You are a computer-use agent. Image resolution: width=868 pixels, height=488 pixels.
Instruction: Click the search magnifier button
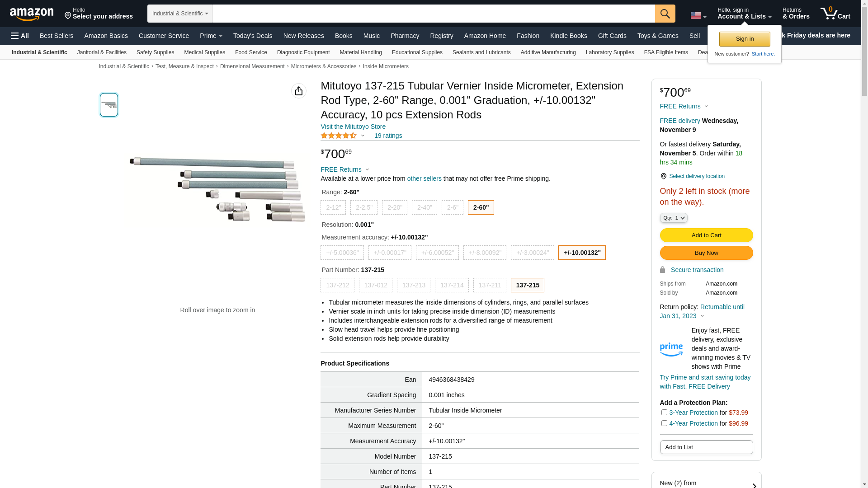[x=665, y=14]
